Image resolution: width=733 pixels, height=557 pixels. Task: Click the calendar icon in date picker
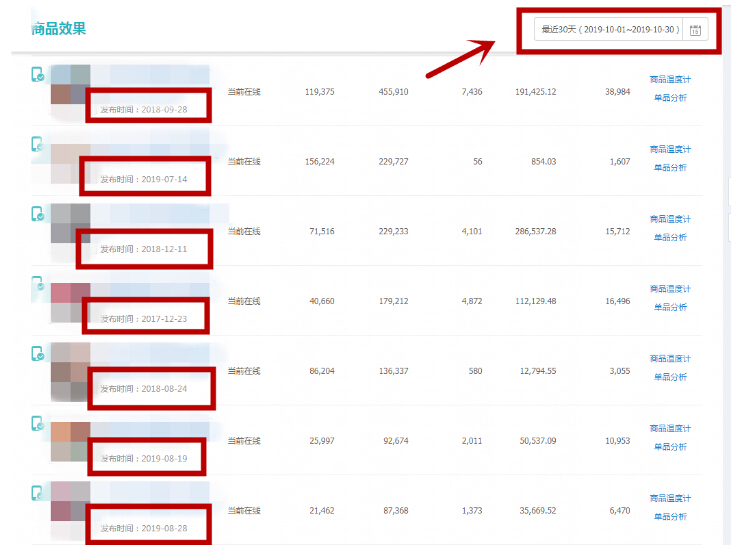point(697,30)
